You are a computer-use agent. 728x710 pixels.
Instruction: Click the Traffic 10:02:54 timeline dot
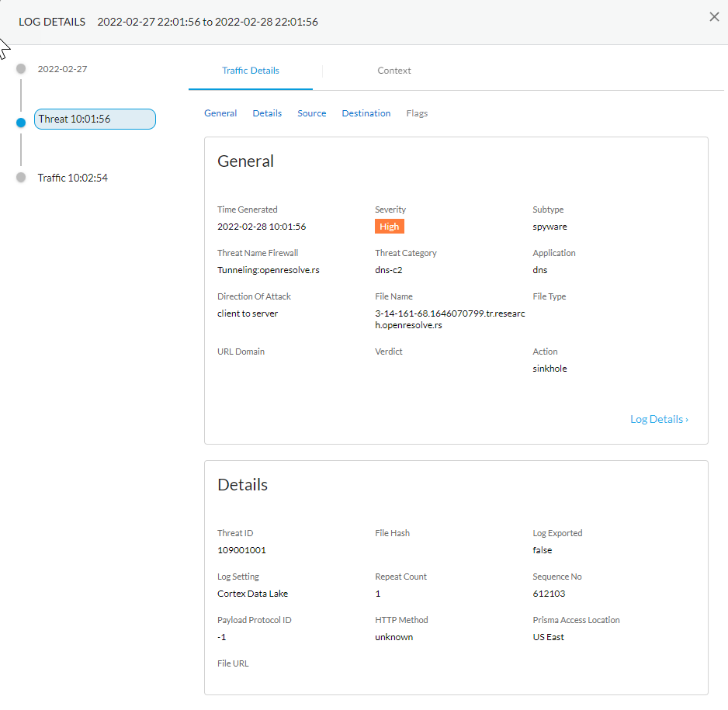coord(21,178)
